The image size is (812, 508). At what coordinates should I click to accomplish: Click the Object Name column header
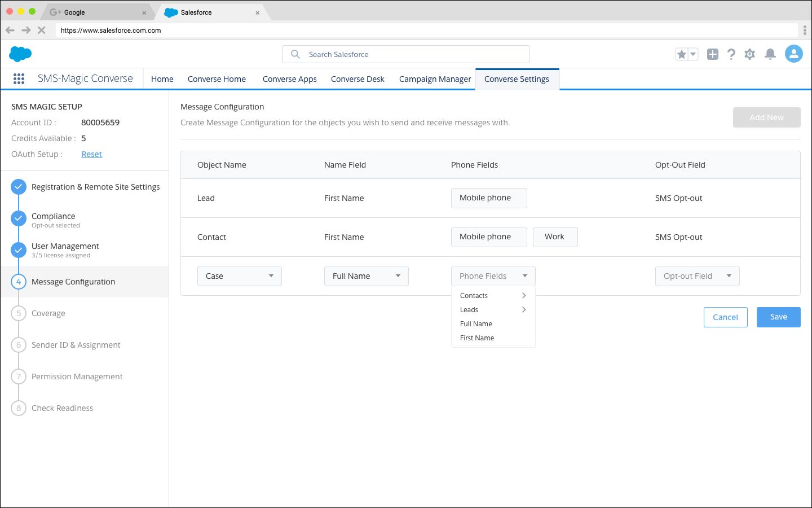(x=222, y=165)
